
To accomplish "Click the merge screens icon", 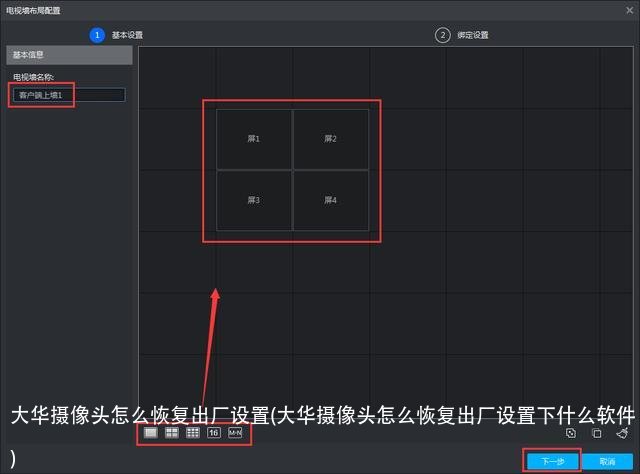I will 571,433.
